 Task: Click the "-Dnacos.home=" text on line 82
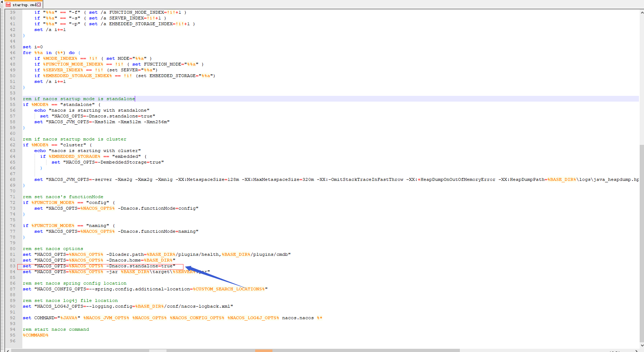click(125, 260)
